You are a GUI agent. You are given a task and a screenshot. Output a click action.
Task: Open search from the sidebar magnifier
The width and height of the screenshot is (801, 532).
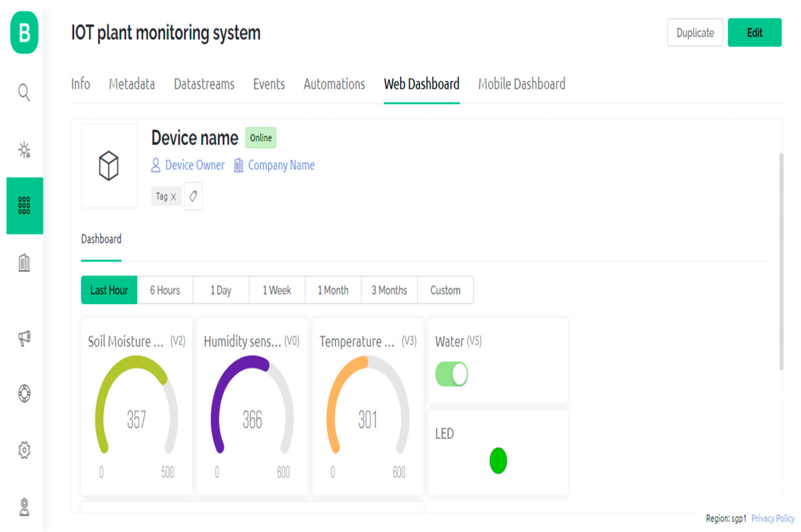click(x=24, y=92)
